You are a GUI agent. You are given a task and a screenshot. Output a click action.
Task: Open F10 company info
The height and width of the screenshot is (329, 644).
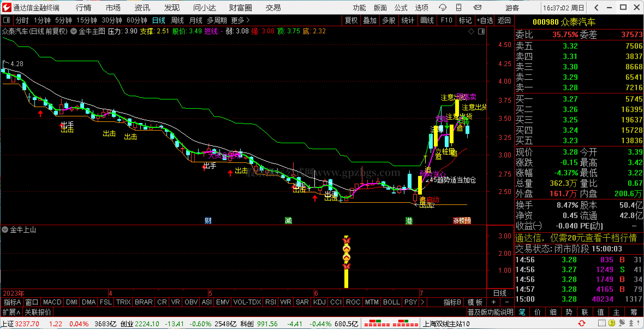coord(446,20)
